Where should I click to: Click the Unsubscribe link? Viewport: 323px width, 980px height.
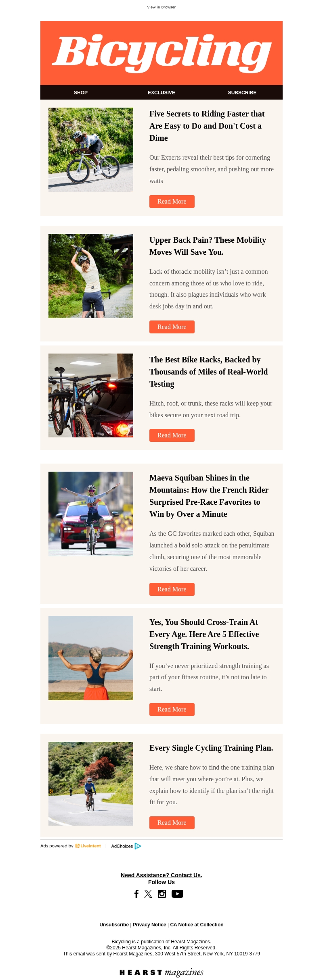pyautogui.click(x=114, y=925)
